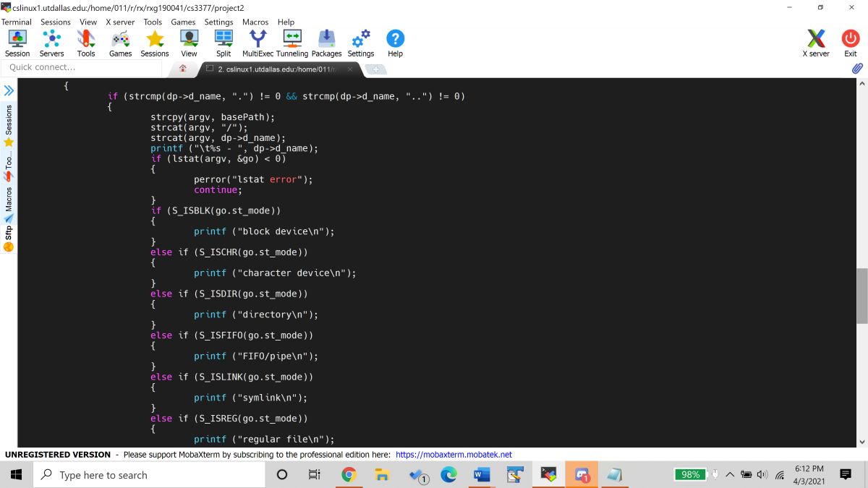Switch to MobaXterm taskbar icon

point(548,475)
